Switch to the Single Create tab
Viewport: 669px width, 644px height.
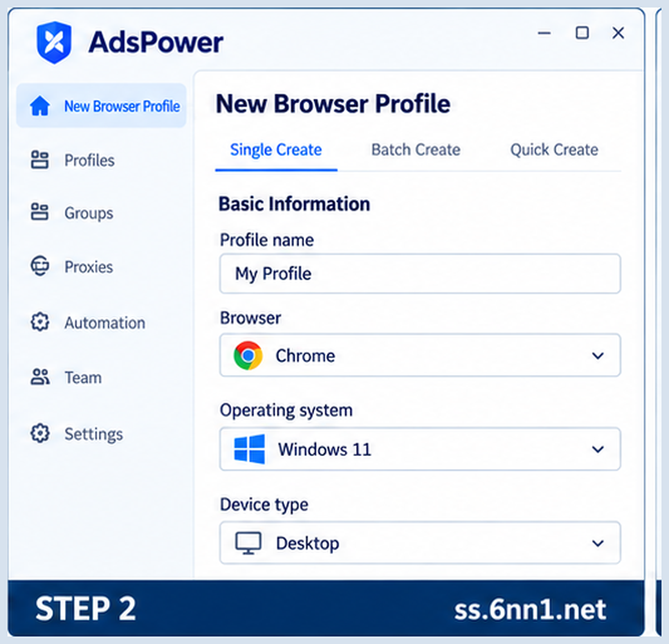coord(276,150)
